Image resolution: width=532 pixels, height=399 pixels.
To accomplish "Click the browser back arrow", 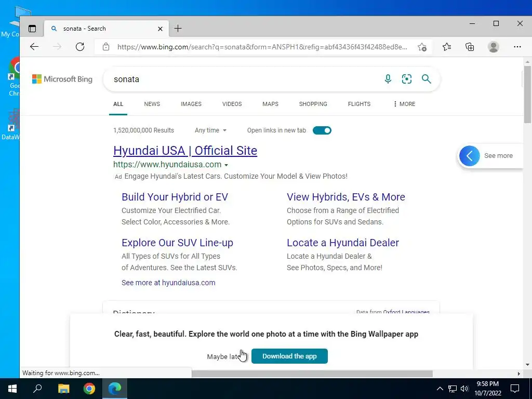I will 34,47.
